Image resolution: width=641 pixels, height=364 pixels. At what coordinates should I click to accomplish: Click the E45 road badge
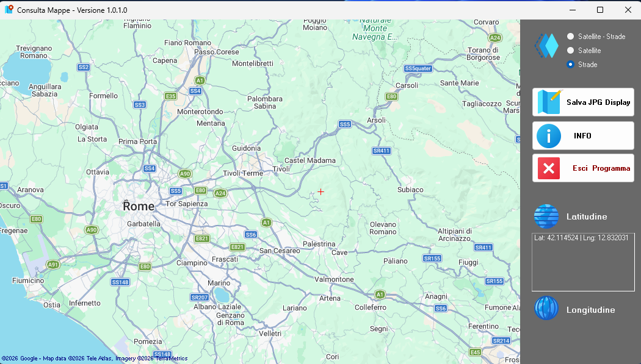point(475,352)
